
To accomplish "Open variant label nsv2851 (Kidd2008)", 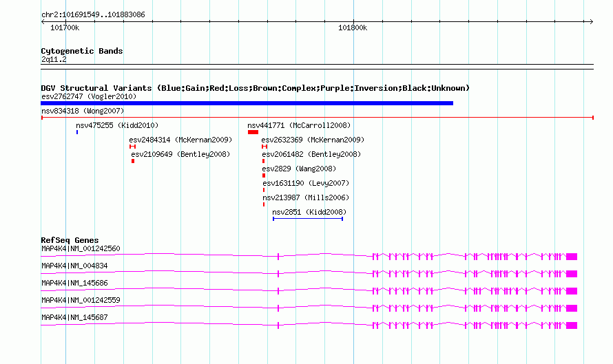I will click(x=309, y=212).
